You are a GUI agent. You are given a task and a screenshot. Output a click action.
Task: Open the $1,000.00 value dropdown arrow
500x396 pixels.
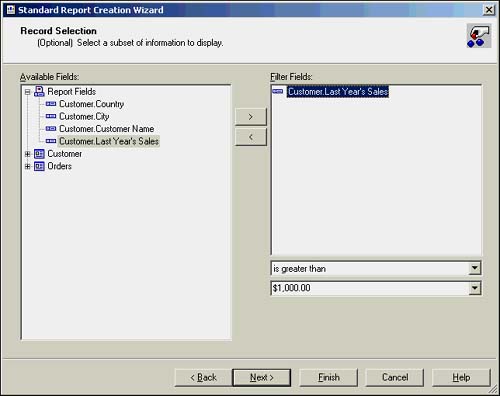(x=475, y=288)
